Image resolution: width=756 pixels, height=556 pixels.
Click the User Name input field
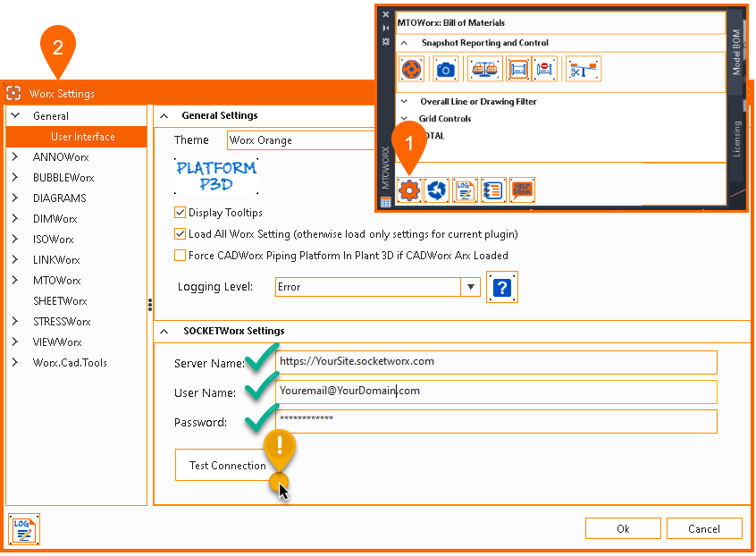click(496, 392)
